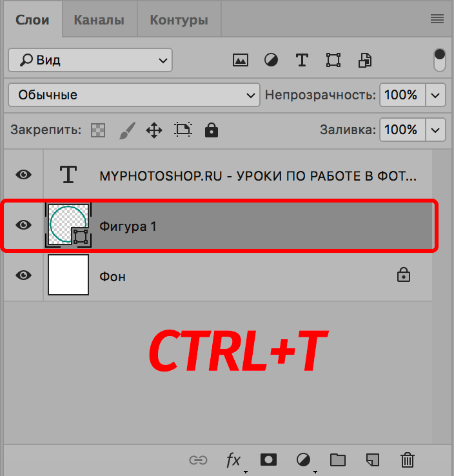The width and height of the screenshot is (454, 476).
Task: Click the Непрозрачность value field
Action: 402,95
